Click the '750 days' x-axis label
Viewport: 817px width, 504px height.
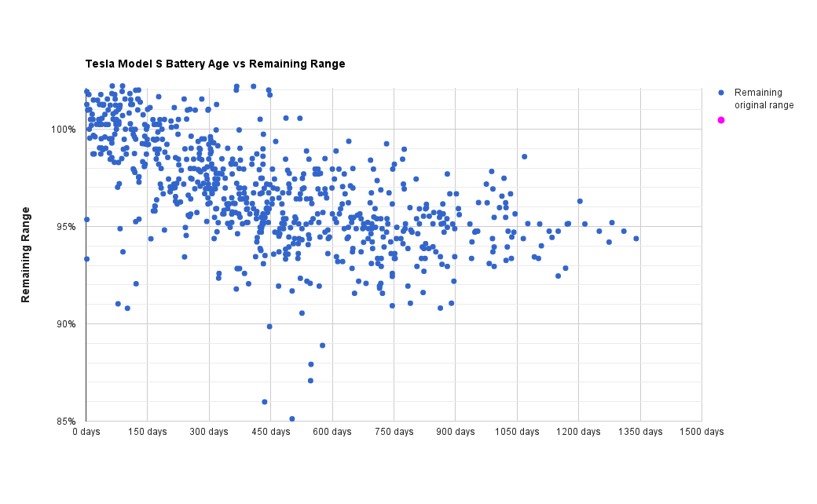point(394,432)
